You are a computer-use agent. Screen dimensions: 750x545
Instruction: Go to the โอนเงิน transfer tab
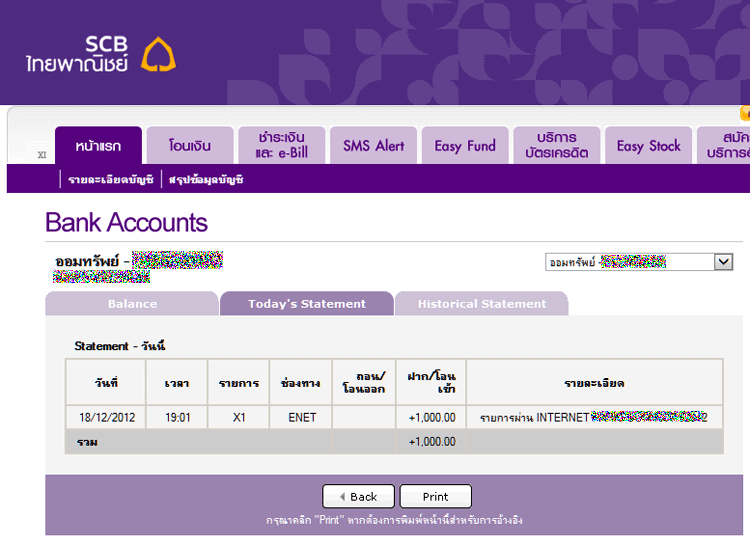click(x=190, y=146)
